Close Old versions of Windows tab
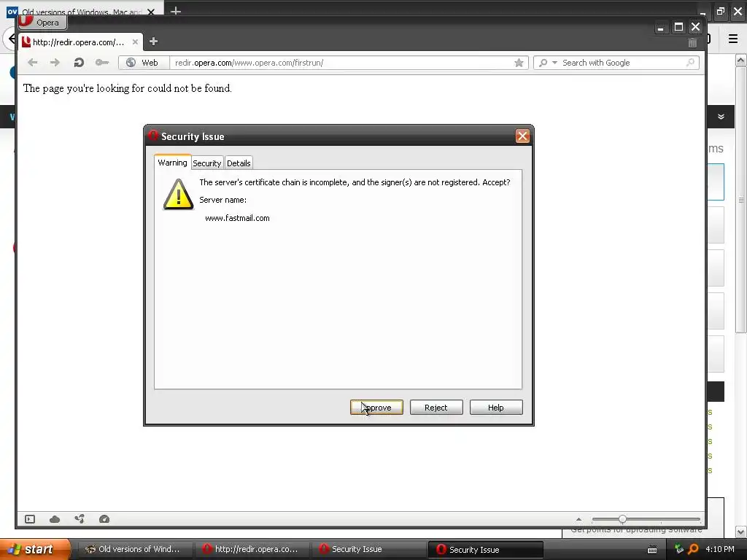 pos(151,11)
